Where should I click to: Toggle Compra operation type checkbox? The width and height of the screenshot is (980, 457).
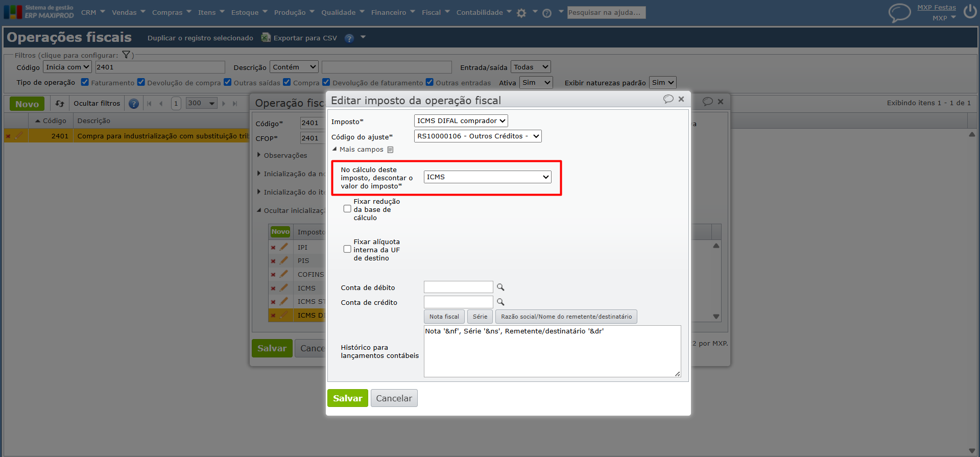tap(287, 82)
